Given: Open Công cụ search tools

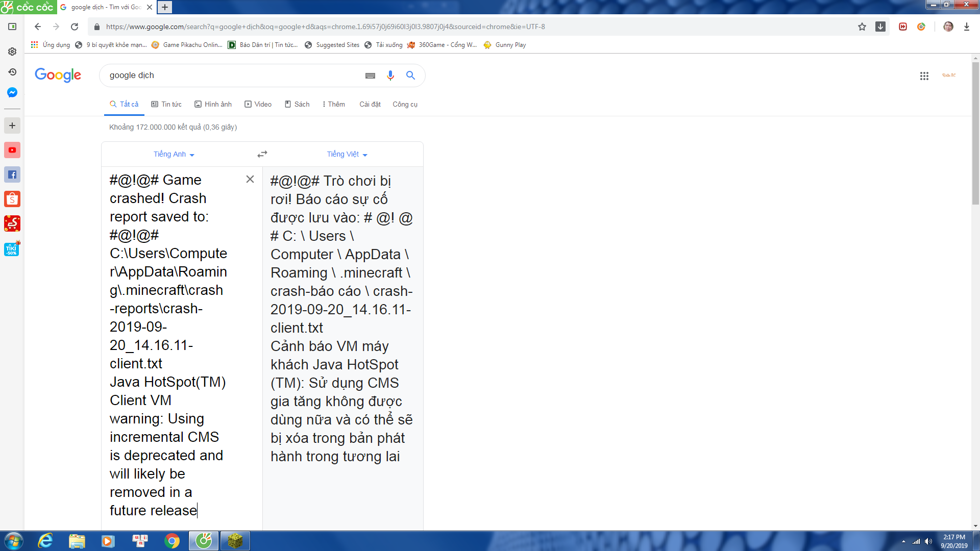Looking at the screenshot, I should click(405, 104).
